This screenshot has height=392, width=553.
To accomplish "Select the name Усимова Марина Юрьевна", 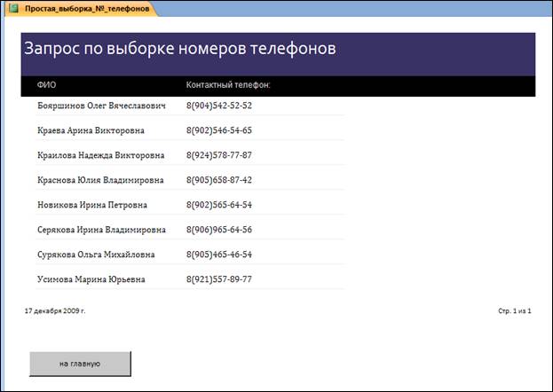I will coord(91,279).
